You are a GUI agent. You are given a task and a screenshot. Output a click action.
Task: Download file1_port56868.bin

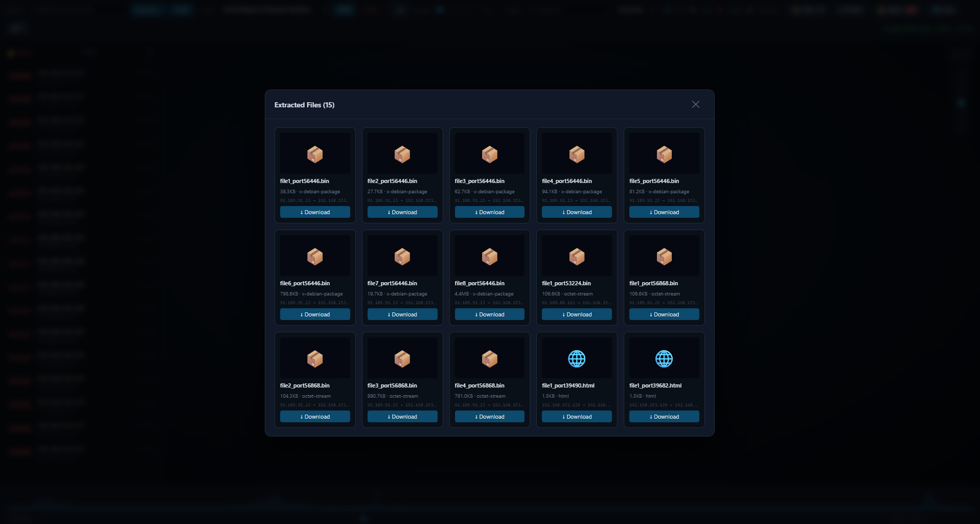(664, 314)
